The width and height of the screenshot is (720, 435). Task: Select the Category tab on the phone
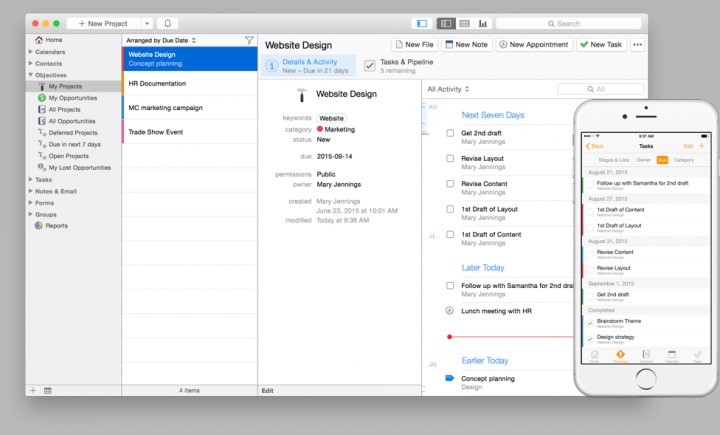click(684, 160)
